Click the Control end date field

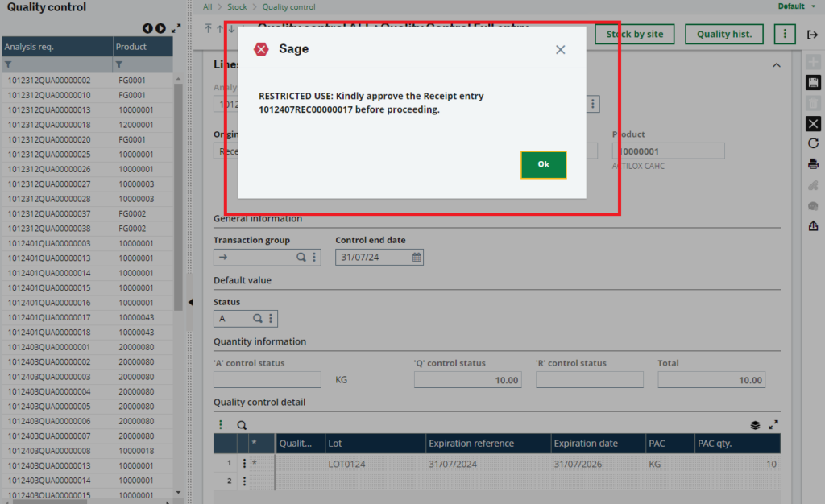coord(379,257)
